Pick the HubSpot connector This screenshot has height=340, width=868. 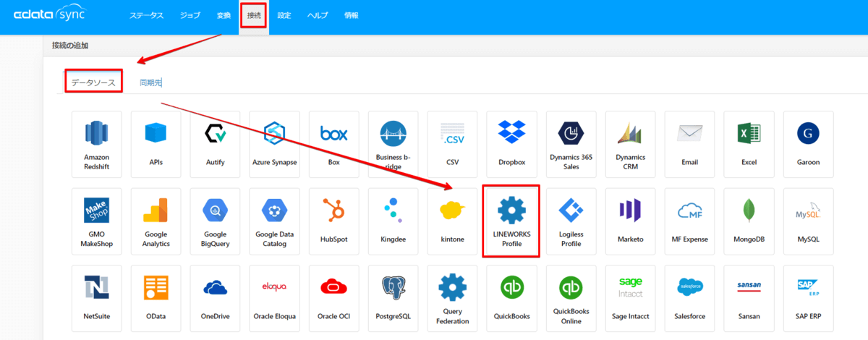334,221
